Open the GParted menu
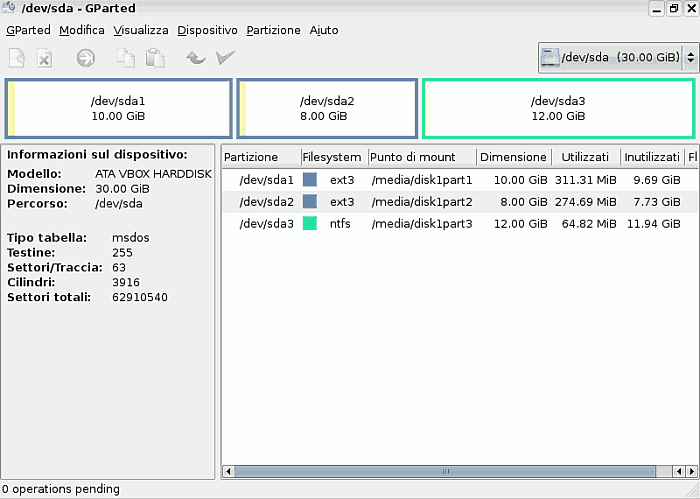The width and height of the screenshot is (700, 499). point(28,30)
